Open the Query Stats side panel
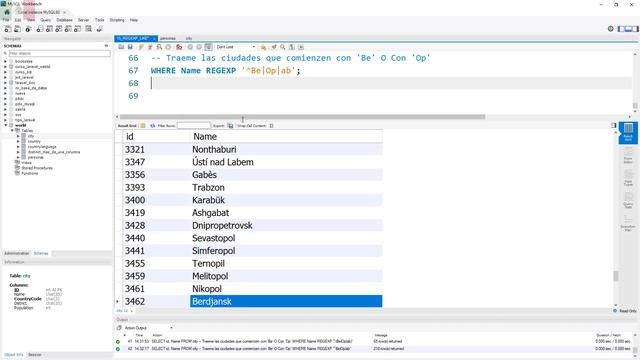Screen dimensions: 640x360 tap(628, 200)
